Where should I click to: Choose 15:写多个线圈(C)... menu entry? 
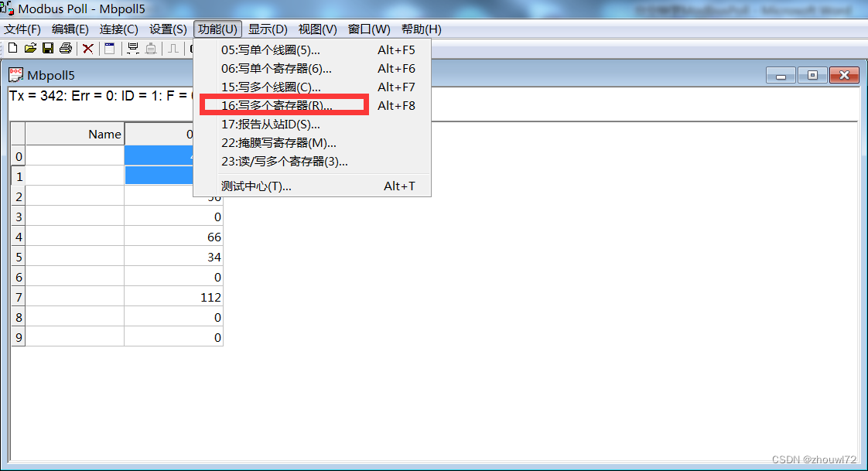pyautogui.click(x=313, y=87)
